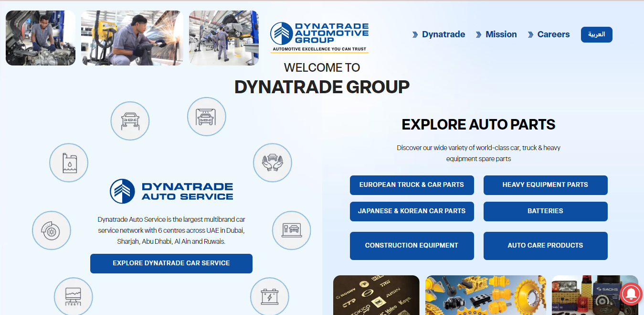
Task: Click the brand logos plate image
Action: click(376, 295)
